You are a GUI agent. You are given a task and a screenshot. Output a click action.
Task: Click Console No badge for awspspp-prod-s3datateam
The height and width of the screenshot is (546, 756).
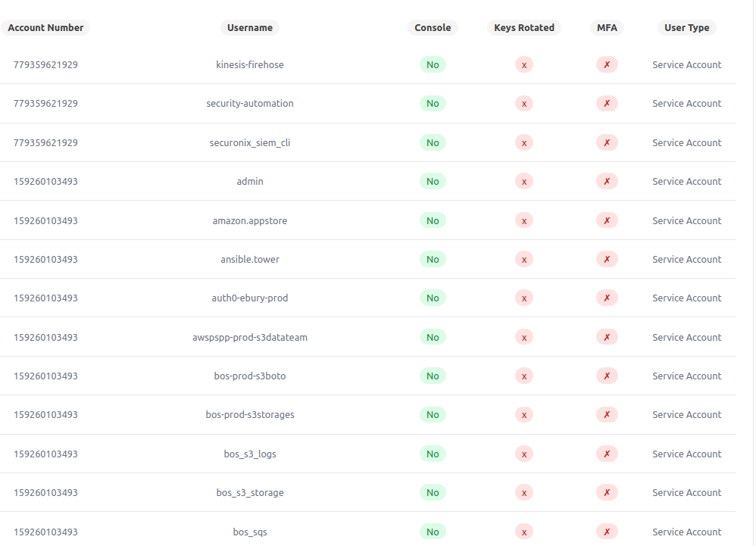click(x=433, y=337)
